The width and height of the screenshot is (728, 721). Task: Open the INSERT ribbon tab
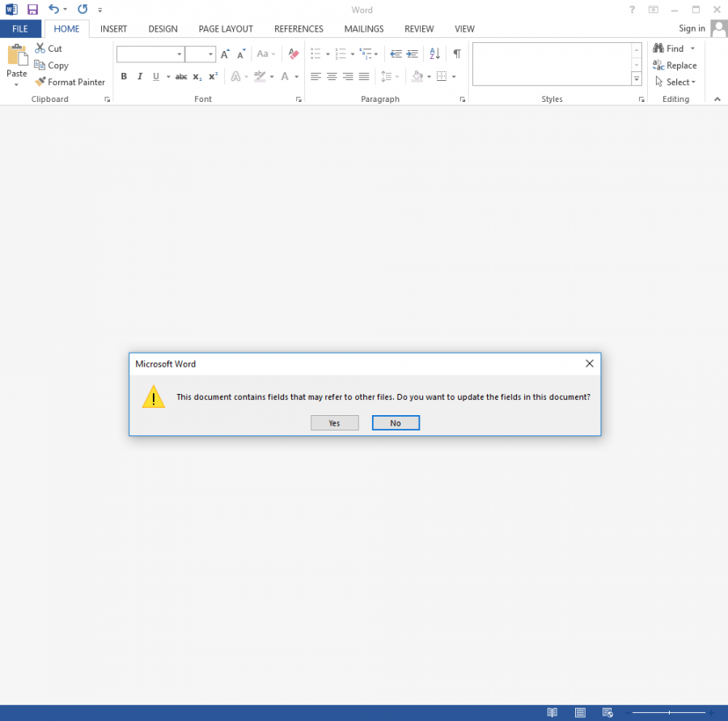pos(113,29)
